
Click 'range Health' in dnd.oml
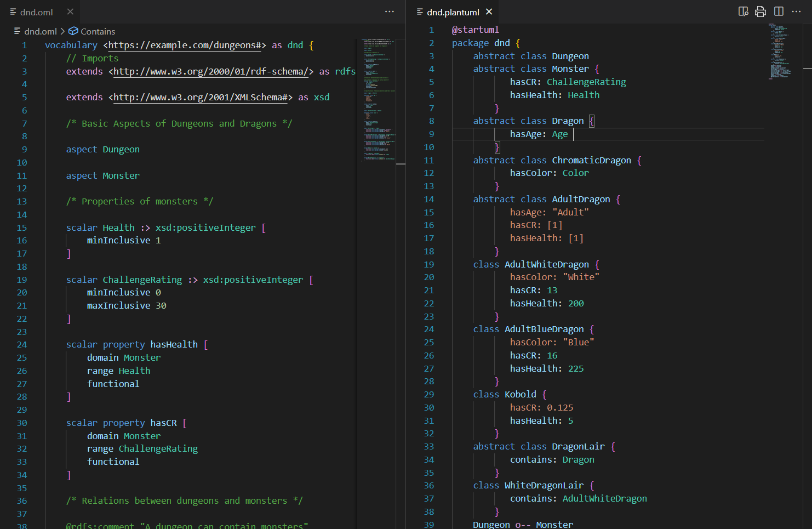[119, 371]
